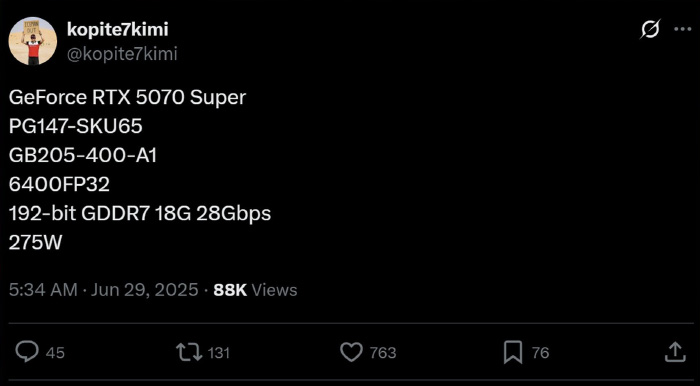Viewport: 700px width, 386px height.
Task: Click the Grok explain icon
Action: tap(650, 30)
